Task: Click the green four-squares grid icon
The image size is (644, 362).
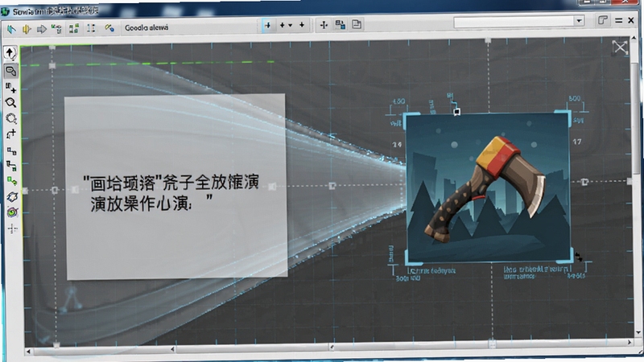Action: pyautogui.click(x=74, y=28)
